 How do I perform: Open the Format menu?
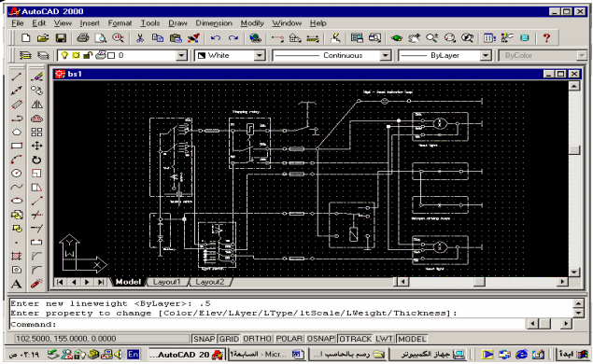point(120,23)
